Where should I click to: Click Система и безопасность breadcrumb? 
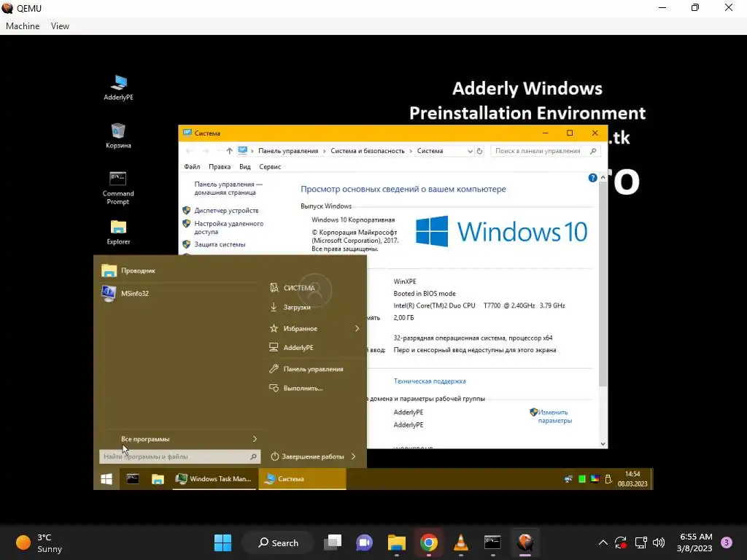(368, 151)
